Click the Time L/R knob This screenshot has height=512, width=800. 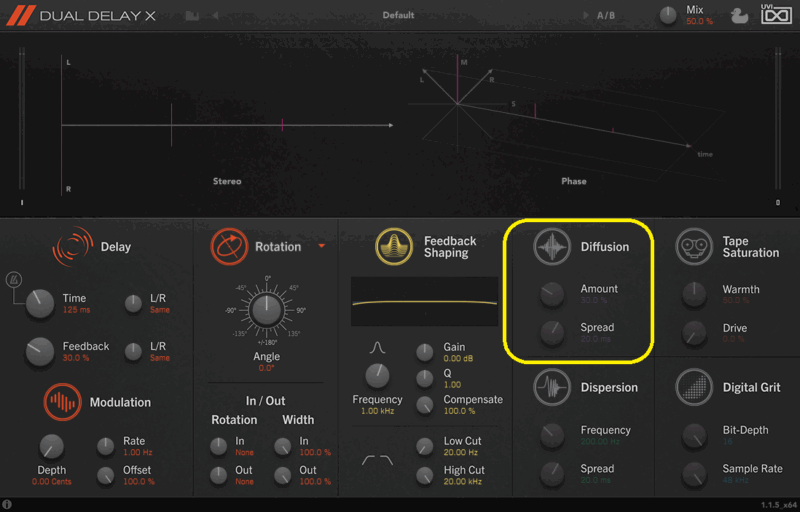pos(133,303)
